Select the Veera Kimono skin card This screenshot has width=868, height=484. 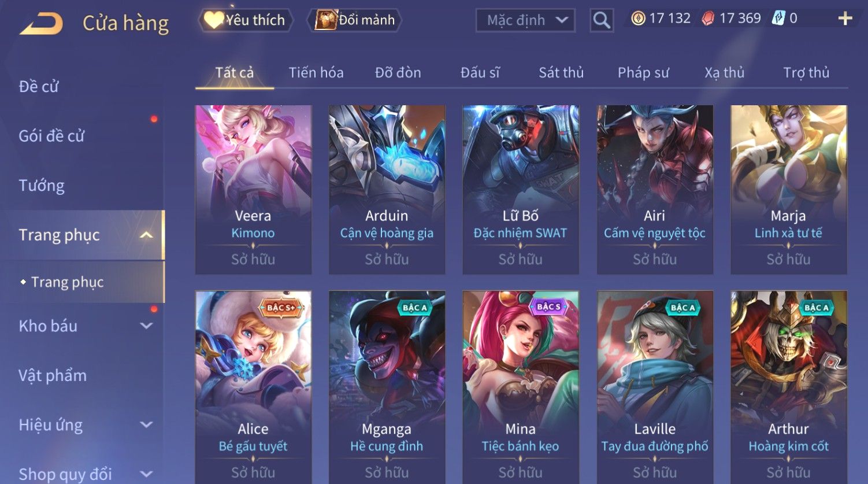click(x=253, y=189)
